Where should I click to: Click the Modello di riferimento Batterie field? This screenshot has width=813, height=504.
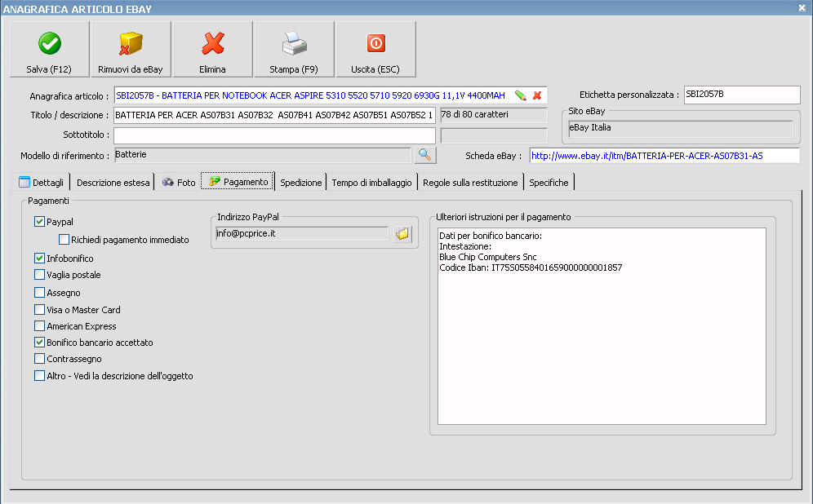(x=263, y=155)
